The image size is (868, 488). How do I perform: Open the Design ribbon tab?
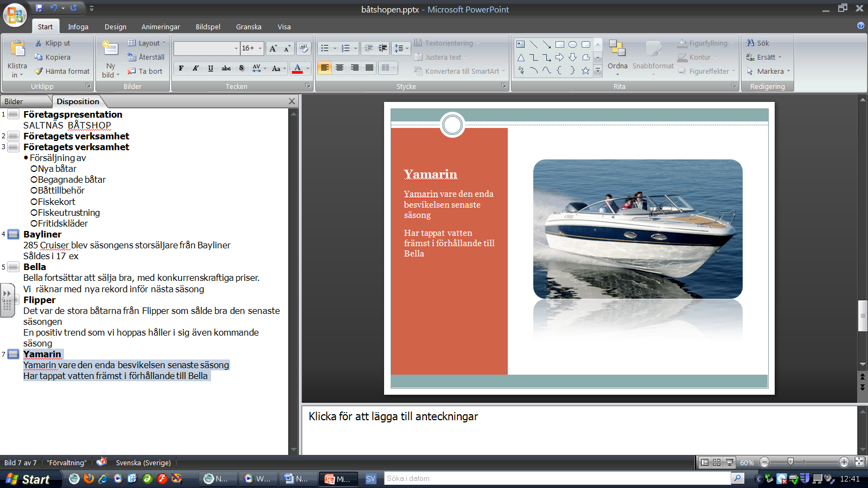tap(116, 27)
